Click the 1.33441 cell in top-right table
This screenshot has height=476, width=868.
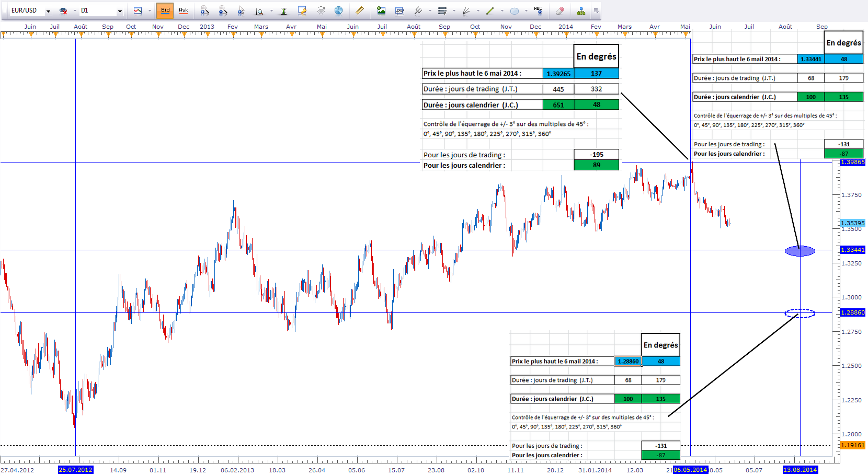[x=810, y=59]
